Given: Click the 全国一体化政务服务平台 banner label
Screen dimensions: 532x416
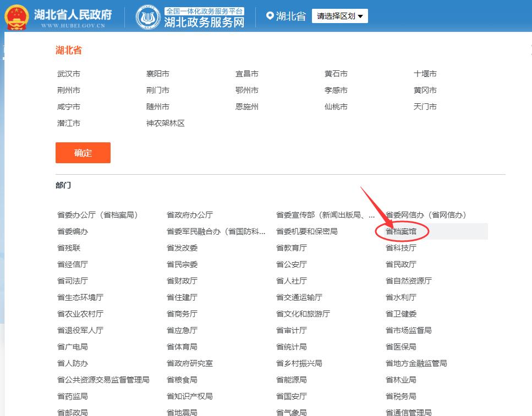Looking at the screenshot, I should (205, 11).
